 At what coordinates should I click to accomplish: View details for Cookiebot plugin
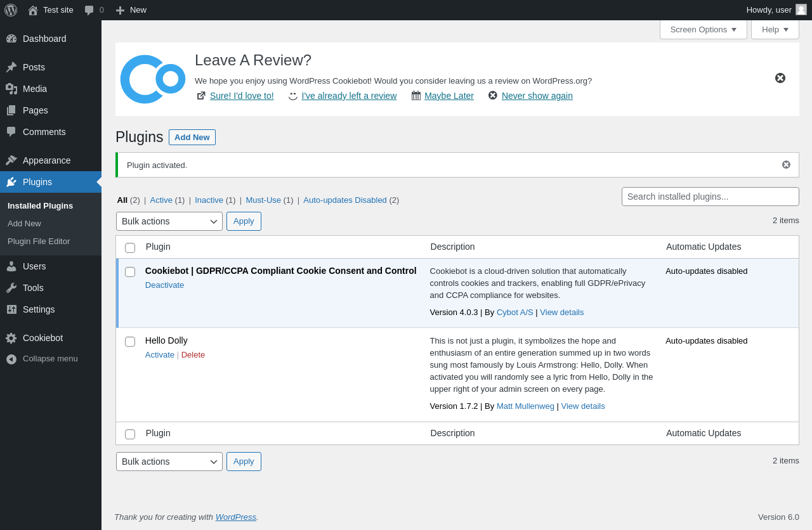(x=562, y=312)
